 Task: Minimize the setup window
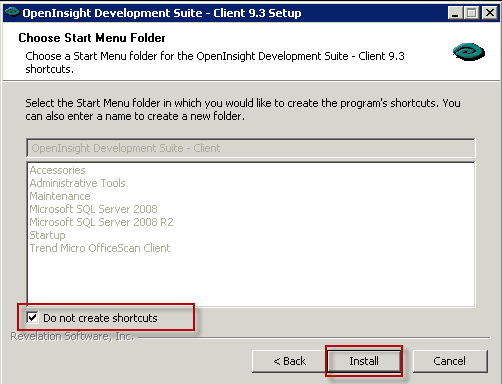point(455,13)
